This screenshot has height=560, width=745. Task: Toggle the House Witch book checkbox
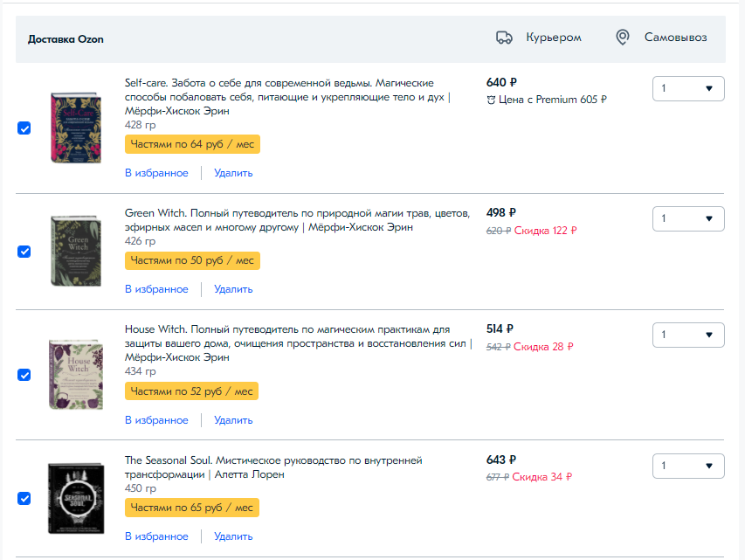(x=24, y=375)
